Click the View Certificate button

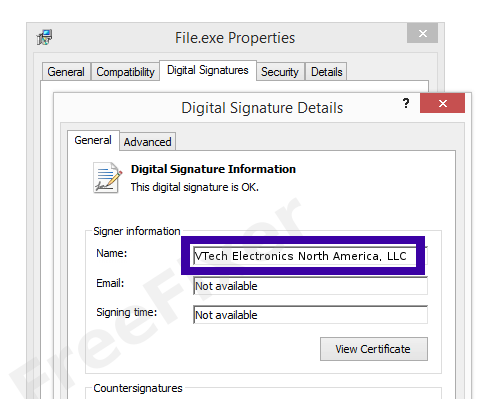pos(374,349)
